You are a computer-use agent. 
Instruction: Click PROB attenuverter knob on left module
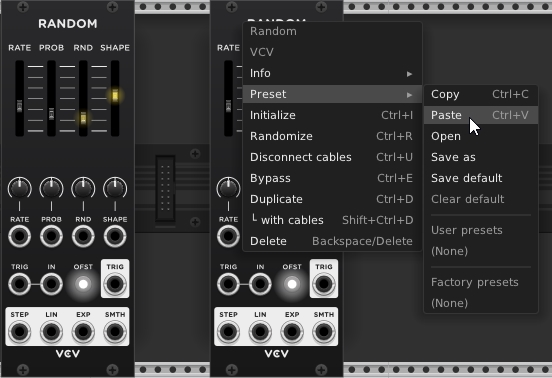(x=51, y=188)
